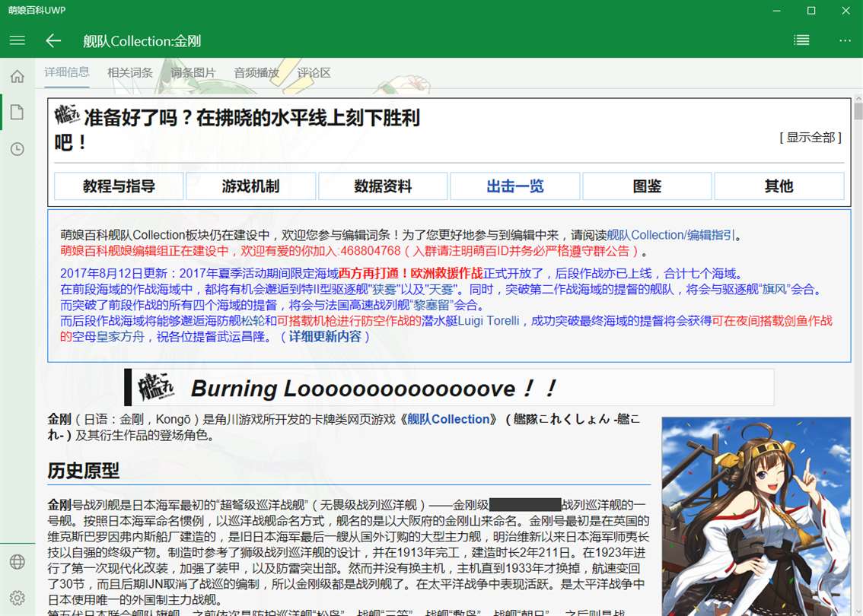Open the table of contents list icon

[x=801, y=40]
